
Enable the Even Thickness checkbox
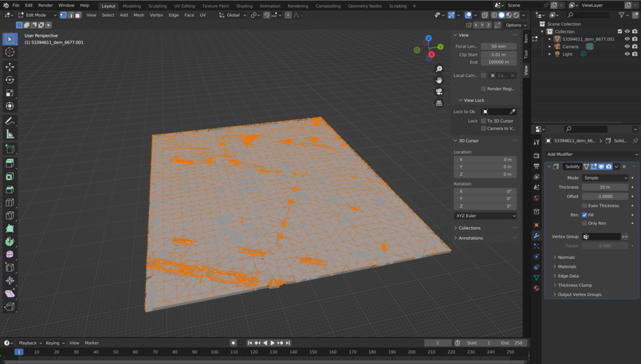tap(585, 205)
